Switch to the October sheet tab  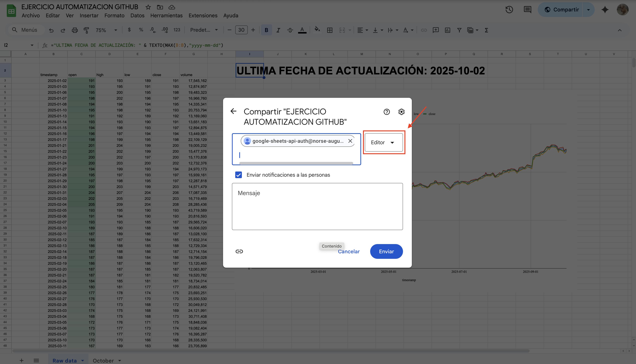(103, 360)
